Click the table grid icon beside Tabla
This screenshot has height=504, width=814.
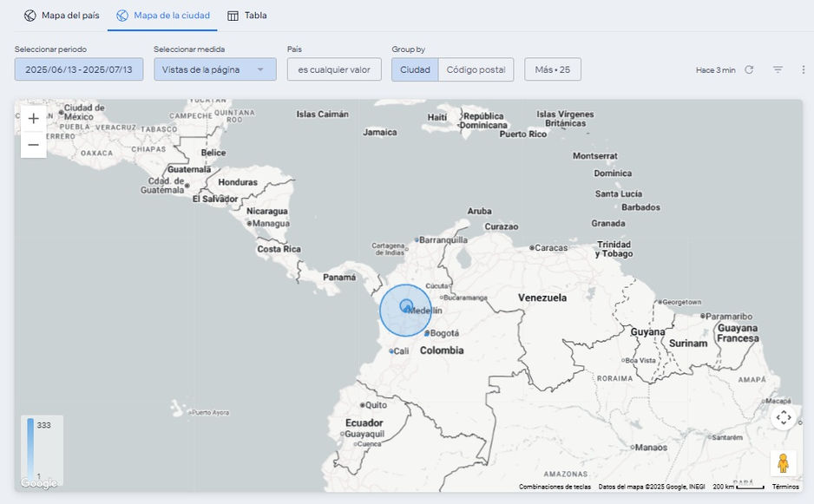pyautogui.click(x=233, y=16)
